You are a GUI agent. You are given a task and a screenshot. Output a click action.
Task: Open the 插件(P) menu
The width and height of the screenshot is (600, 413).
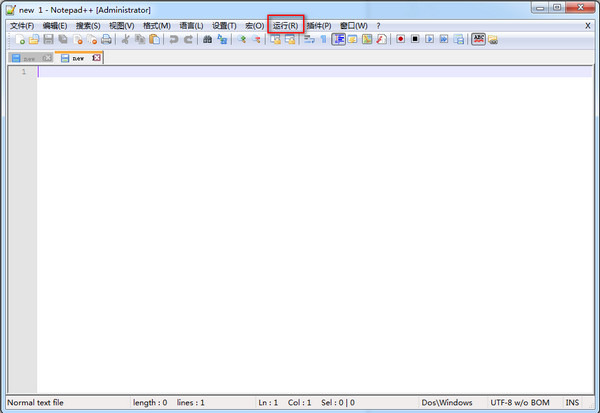point(319,26)
